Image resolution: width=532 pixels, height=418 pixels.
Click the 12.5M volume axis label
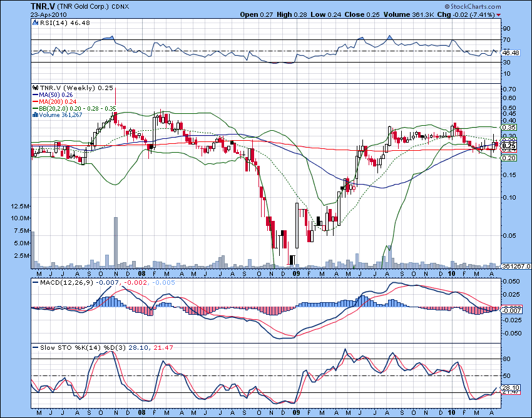click(21, 206)
